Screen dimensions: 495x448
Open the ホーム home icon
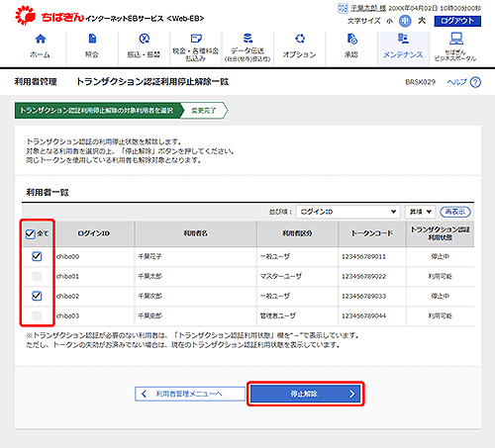41,39
